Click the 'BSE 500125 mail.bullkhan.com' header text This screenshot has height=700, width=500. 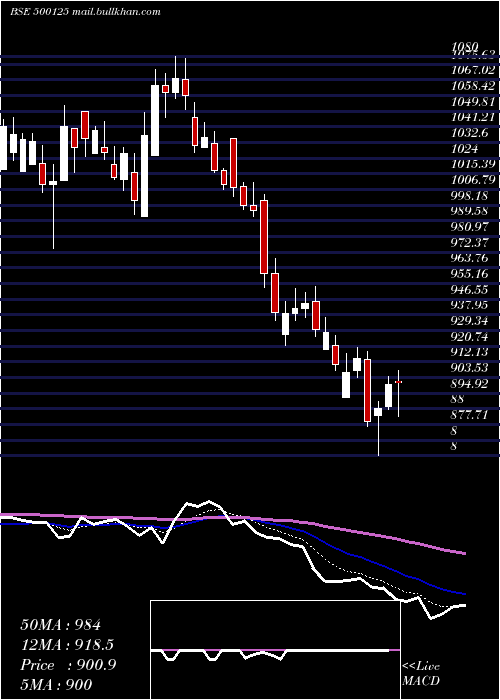click(x=85, y=12)
